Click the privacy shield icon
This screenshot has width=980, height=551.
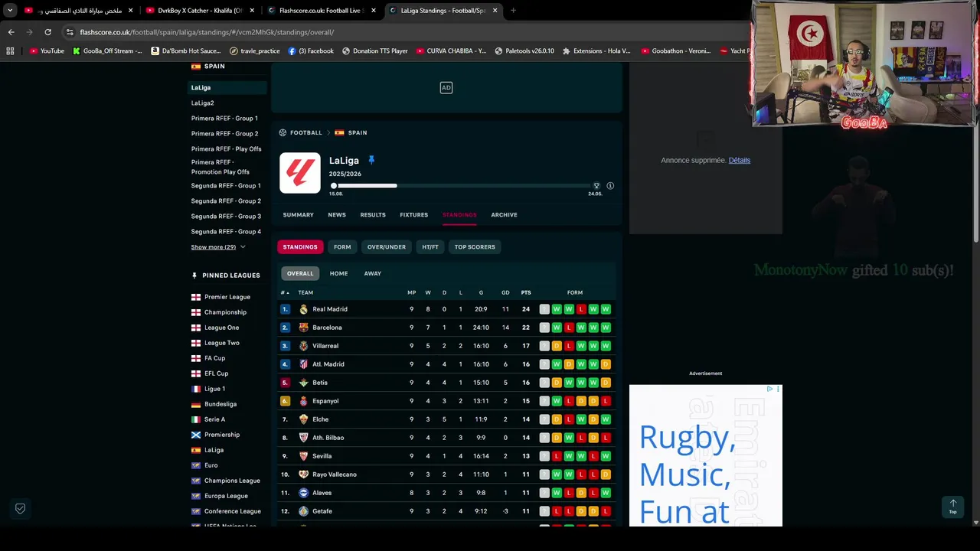pos(21,508)
